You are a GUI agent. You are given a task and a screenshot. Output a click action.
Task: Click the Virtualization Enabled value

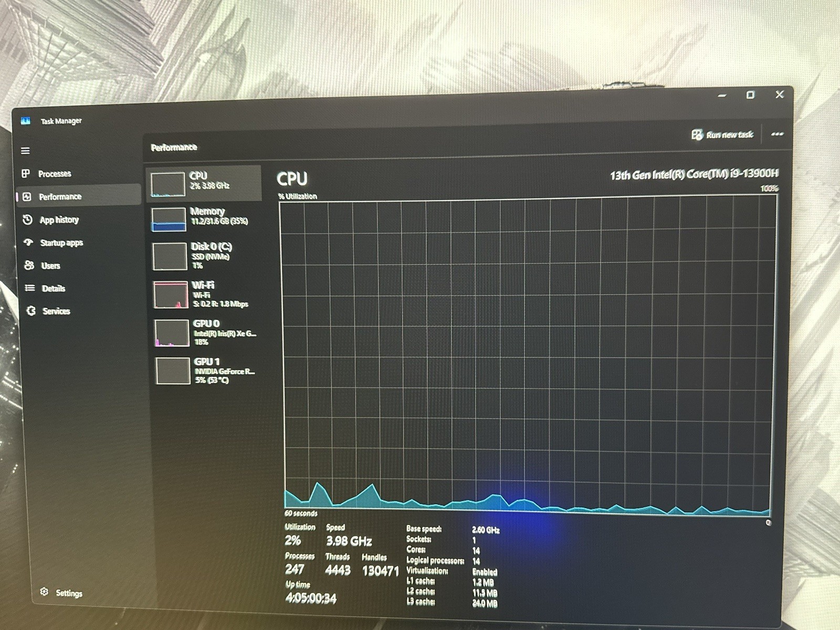(485, 572)
